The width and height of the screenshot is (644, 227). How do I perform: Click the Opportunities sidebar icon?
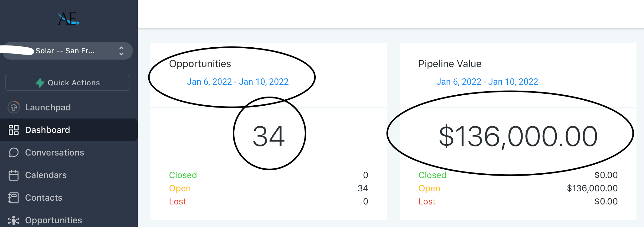click(x=14, y=220)
